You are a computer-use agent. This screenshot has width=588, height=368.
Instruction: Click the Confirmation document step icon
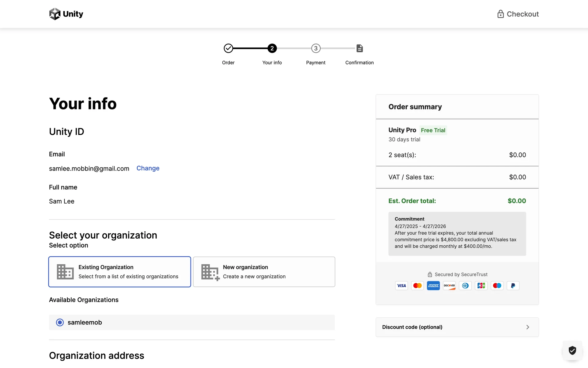360,48
